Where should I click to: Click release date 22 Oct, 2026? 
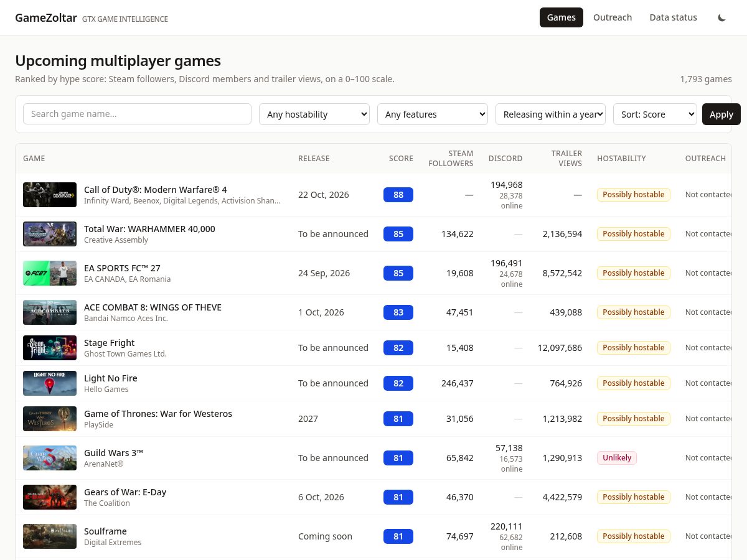(x=324, y=195)
